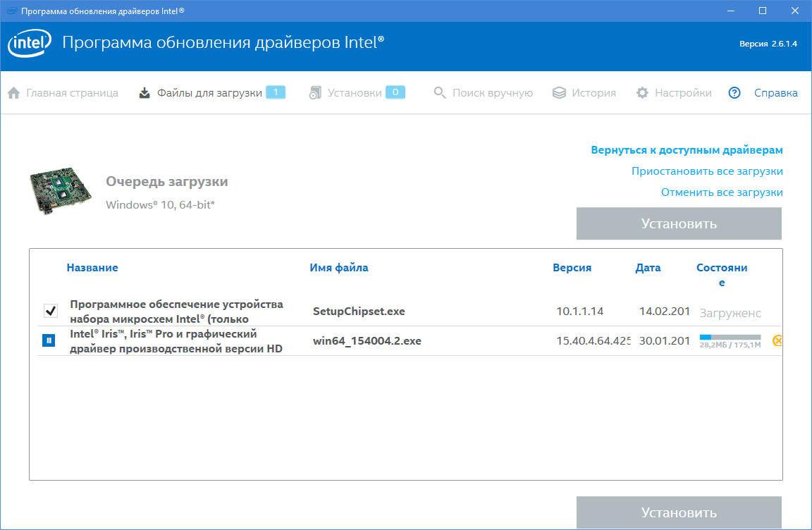Click the 14.02.201 date cell
Screen dimensions: 812x530
click(665, 311)
